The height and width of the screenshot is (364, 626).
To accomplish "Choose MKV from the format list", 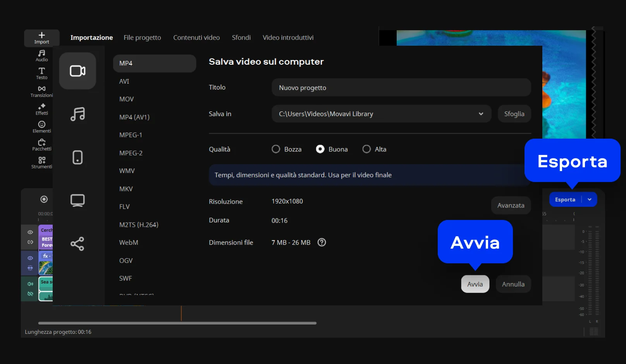I will point(126,189).
